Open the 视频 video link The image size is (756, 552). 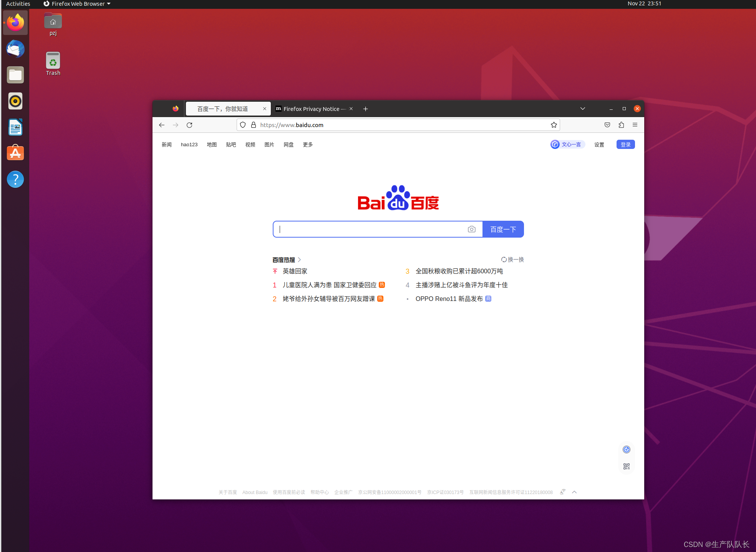tap(250, 145)
